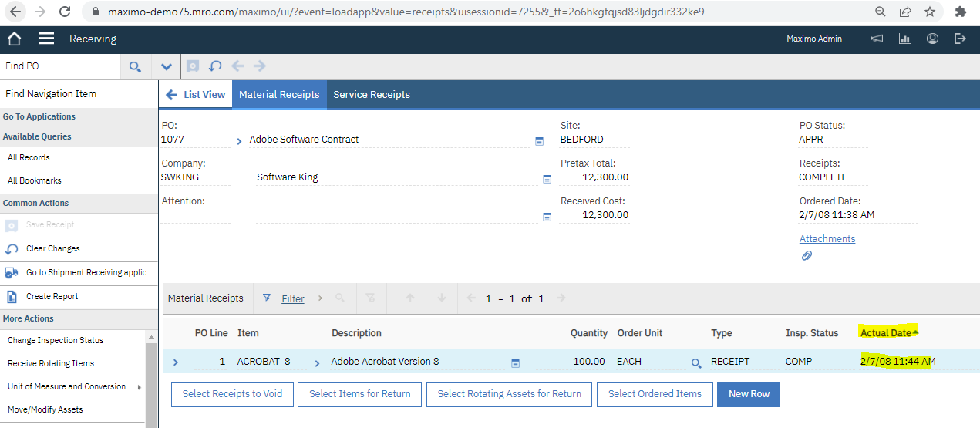980x428 pixels.
Task: Select Change Inspection Status action
Action: point(56,340)
